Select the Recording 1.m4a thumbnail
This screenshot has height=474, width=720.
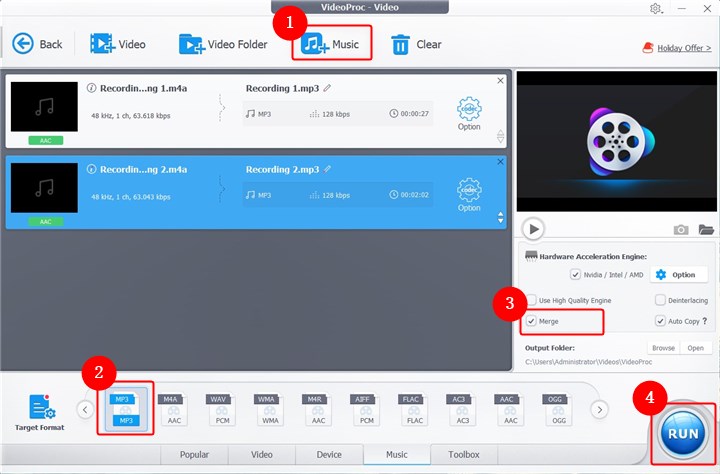[x=44, y=107]
